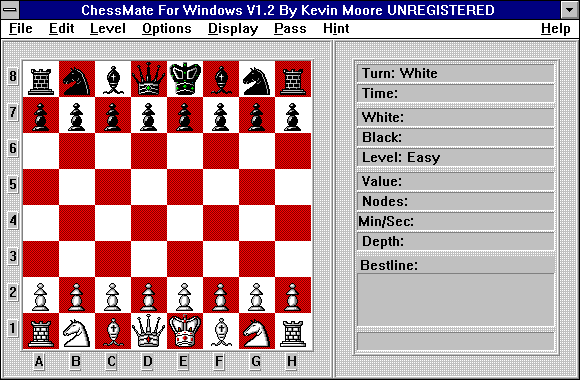Select the white queen on D1
Screen dimensions: 580x380
point(149,331)
